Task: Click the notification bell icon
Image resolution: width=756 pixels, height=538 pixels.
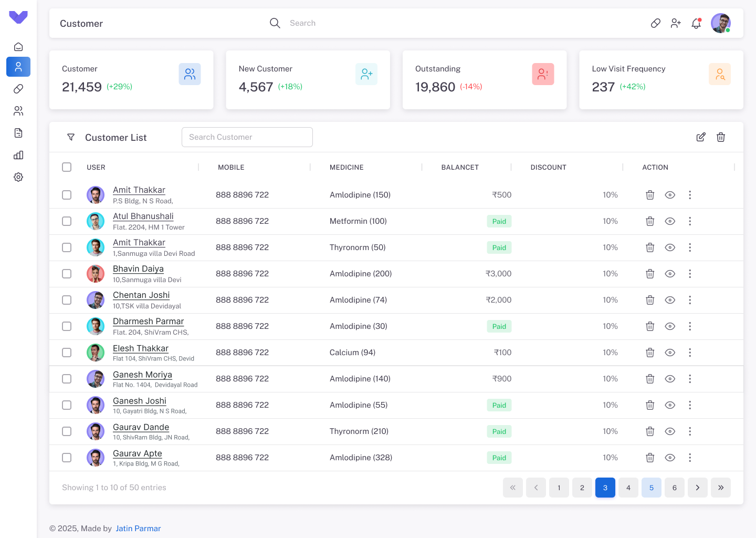Action: pyautogui.click(x=696, y=23)
